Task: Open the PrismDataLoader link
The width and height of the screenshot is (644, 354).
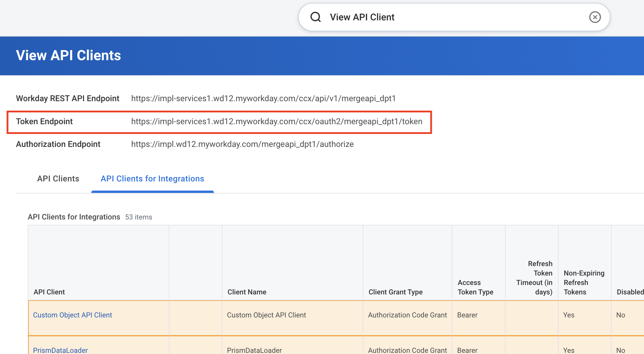Action: point(60,350)
